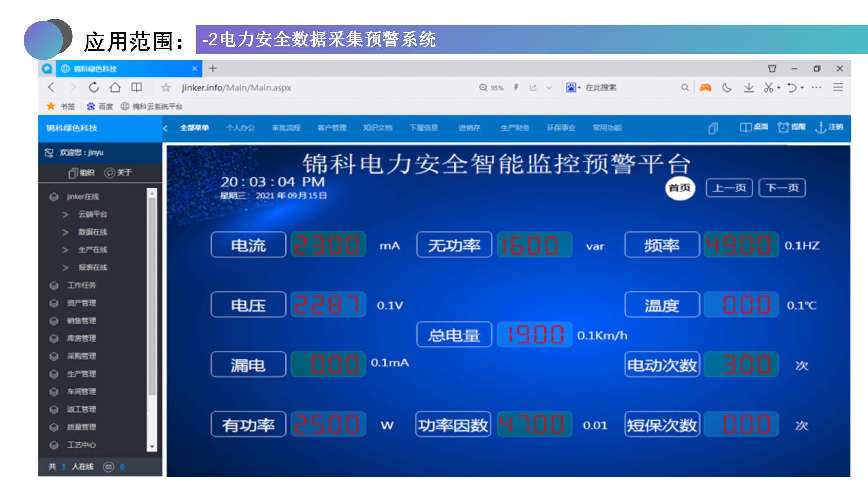Click the sidebar scrollbar down arrow
Viewport: 868px width, 488px height.
coord(152,447)
